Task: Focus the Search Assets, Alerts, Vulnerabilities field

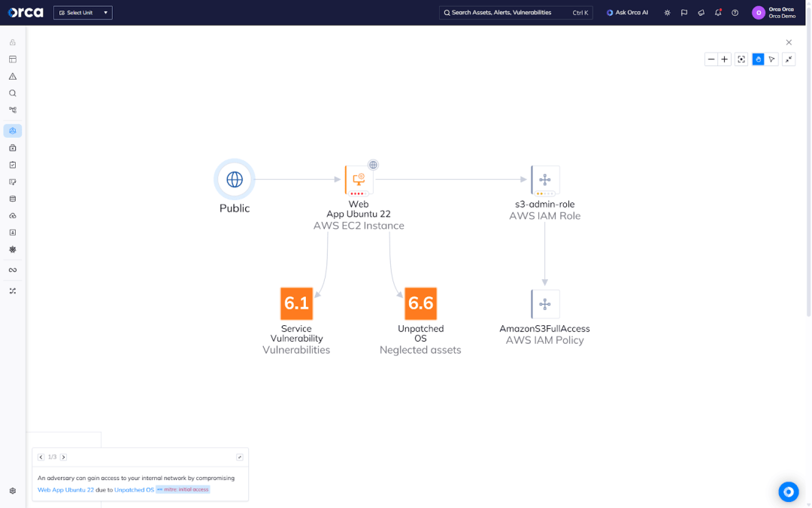Action: click(x=515, y=13)
